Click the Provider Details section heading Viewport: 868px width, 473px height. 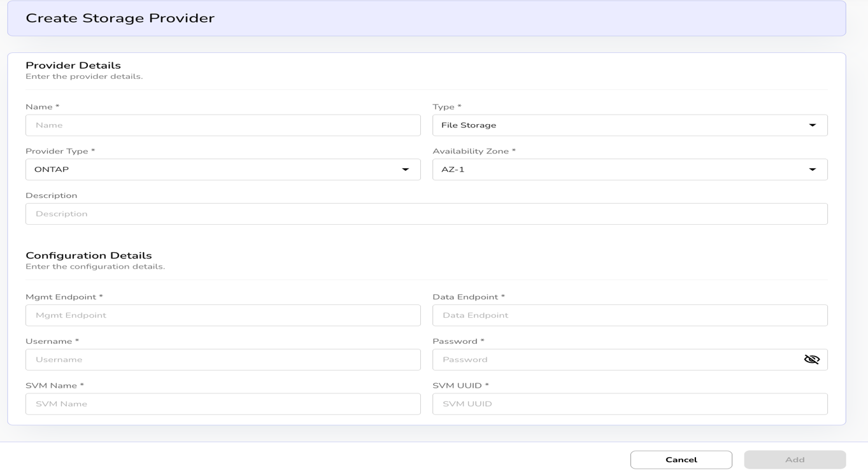(73, 66)
